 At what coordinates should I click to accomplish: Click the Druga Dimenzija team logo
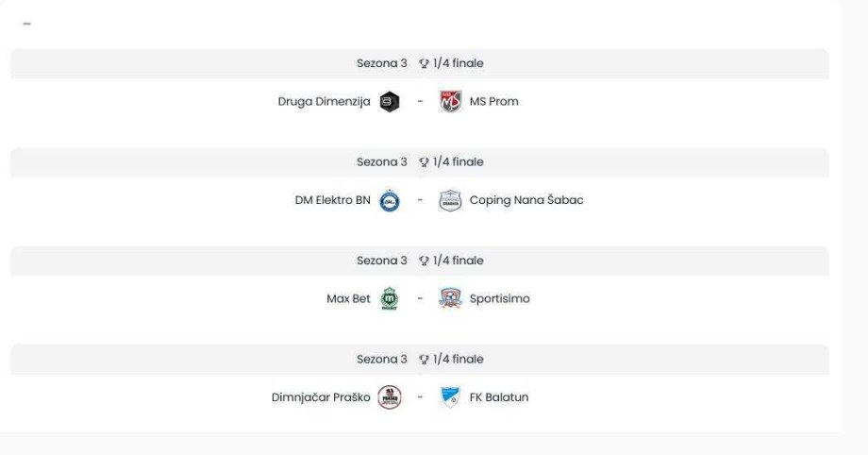tap(389, 102)
